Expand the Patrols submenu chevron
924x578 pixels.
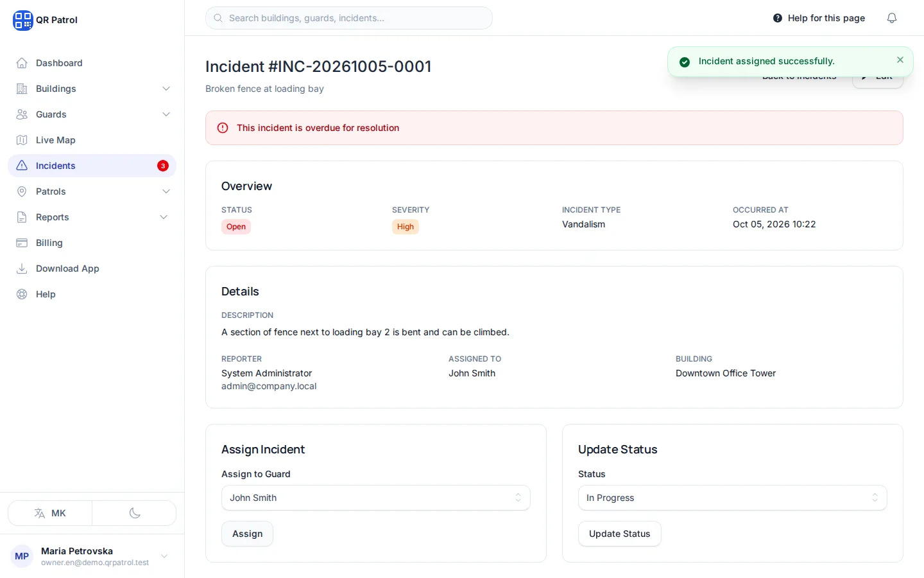coord(166,191)
